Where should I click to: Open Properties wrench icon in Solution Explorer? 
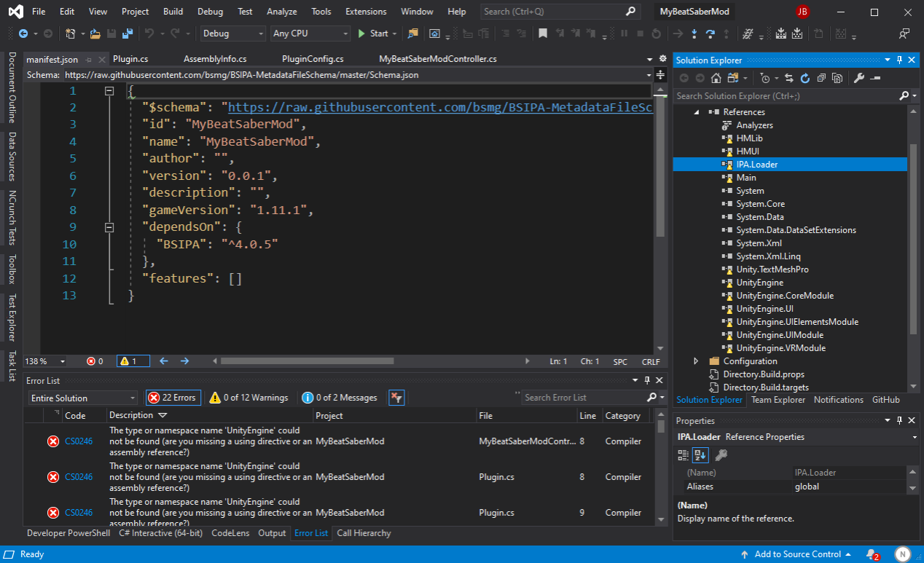coord(859,78)
